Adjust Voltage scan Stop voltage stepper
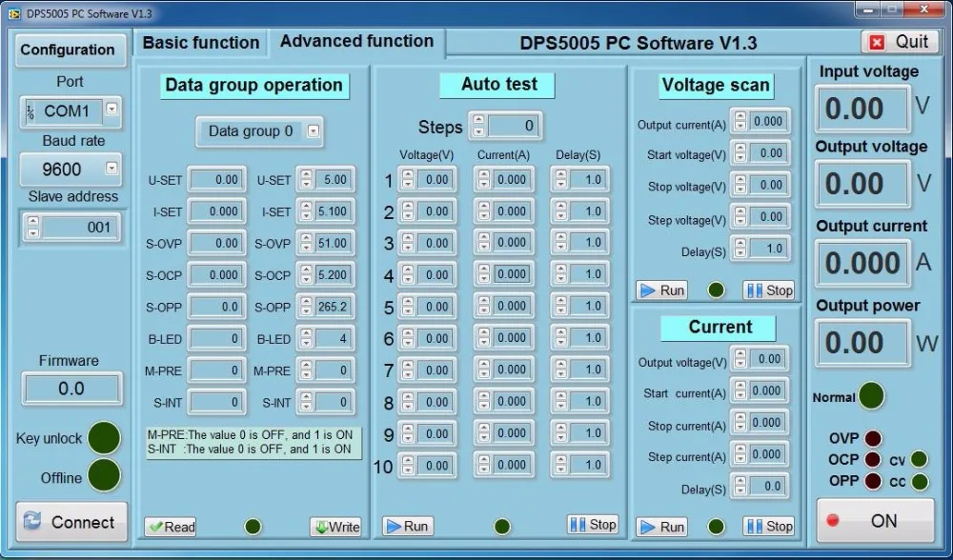The image size is (953, 560). pos(740,185)
